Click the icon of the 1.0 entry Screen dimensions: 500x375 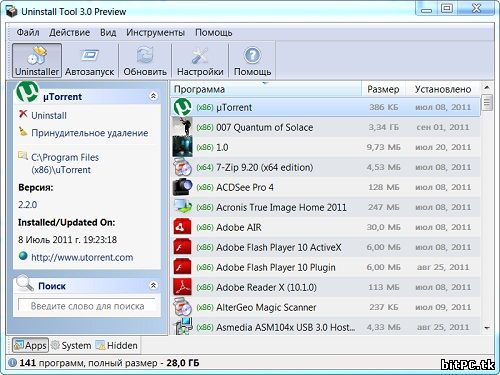pyautogui.click(x=182, y=147)
